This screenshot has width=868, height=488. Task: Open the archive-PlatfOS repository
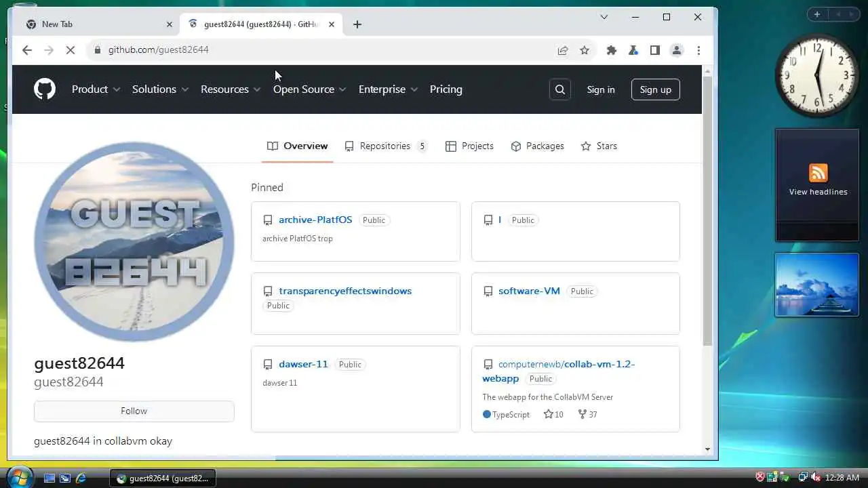(x=315, y=220)
